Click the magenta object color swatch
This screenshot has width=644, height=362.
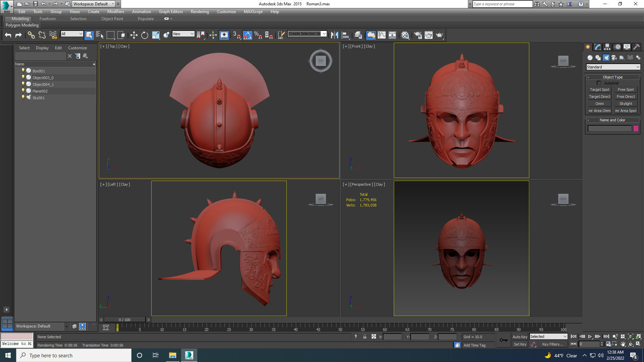coord(636,128)
